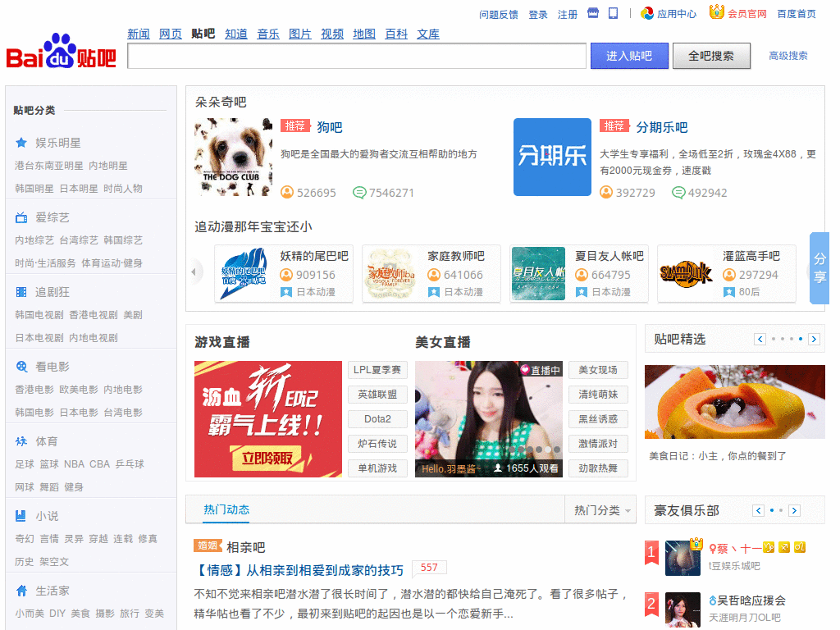Viewport: 840px width, 630px height.
Task: Select first dot in 豪友俱乐部 pager
Action: [771, 510]
